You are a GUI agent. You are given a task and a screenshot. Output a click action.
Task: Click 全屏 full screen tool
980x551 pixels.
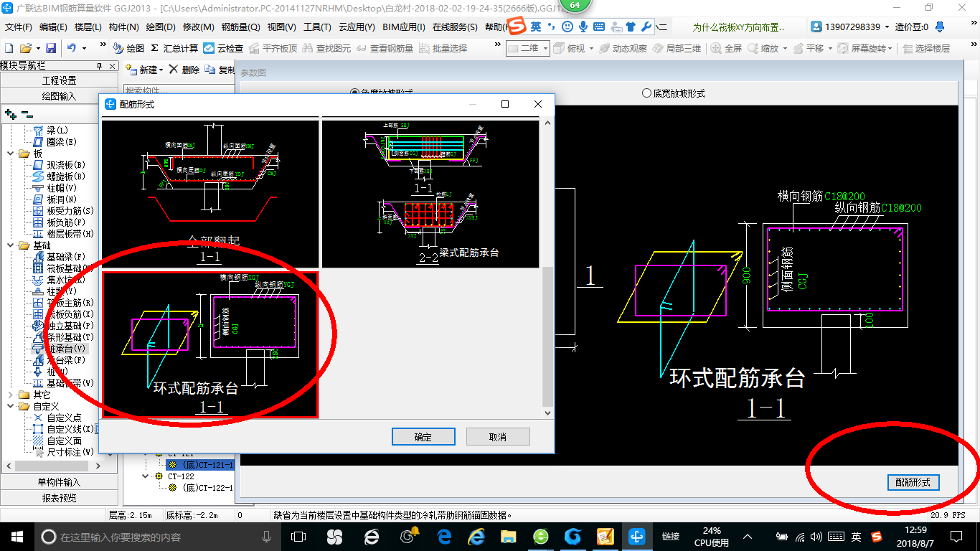click(727, 48)
